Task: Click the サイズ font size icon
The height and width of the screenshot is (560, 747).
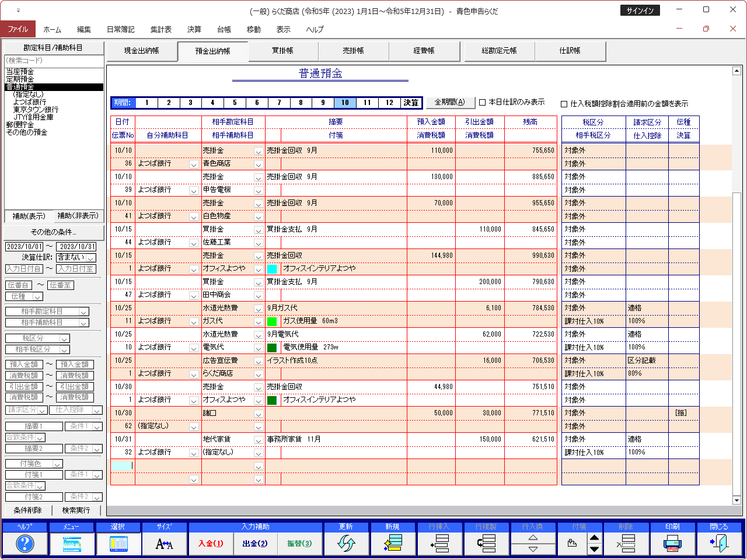Action: [x=165, y=544]
